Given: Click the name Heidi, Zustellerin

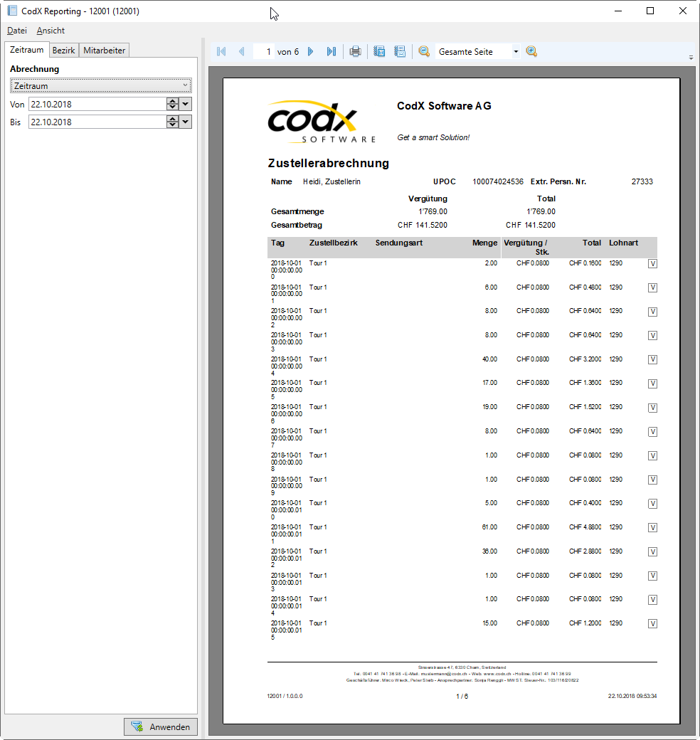Looking at the screenshot, I should [332, 181].
